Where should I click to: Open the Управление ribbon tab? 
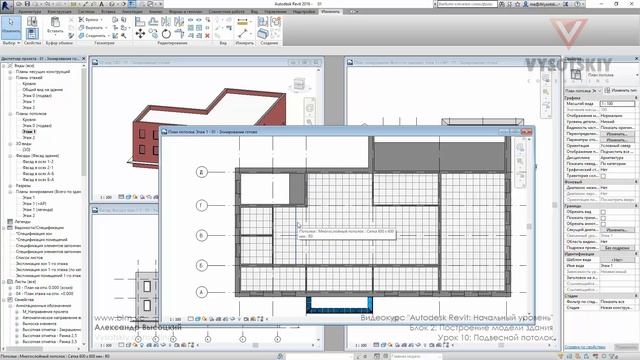click(275, 12)
